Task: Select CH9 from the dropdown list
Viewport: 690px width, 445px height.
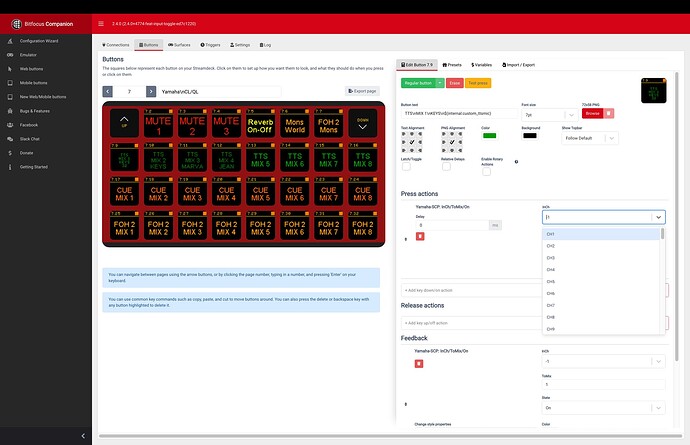Action: (x=601, y=329)
